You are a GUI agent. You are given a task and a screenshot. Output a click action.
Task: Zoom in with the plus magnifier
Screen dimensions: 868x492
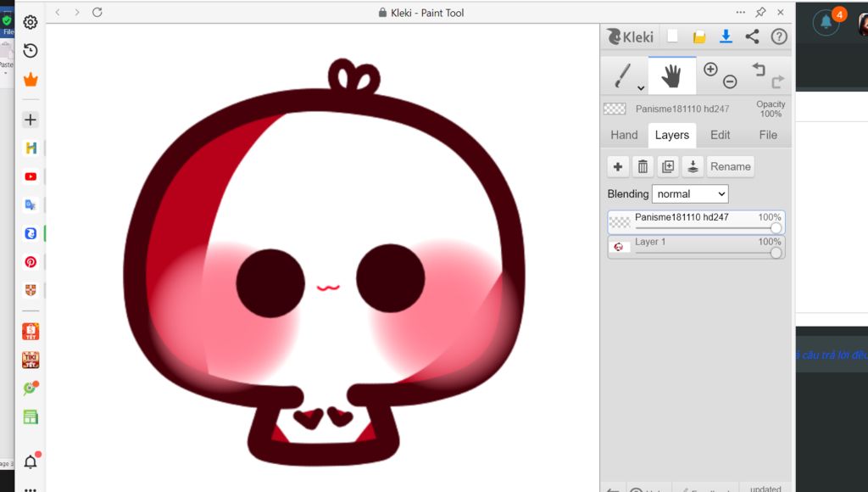tap(710, 70)
